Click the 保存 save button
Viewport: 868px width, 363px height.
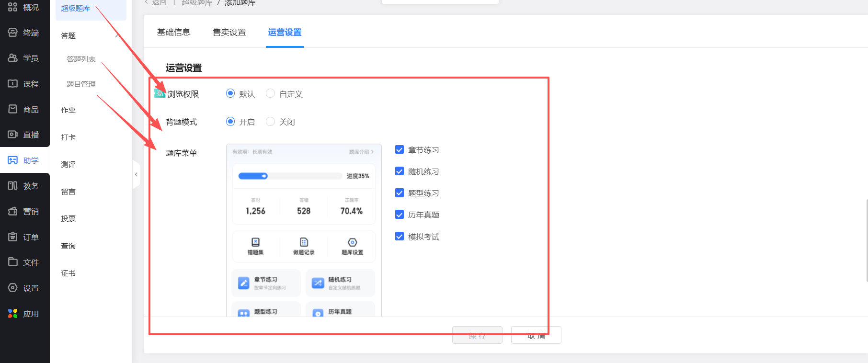click(477, 335)
